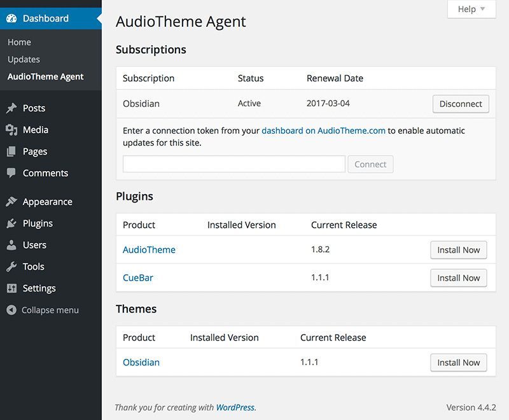
Task: Click Collapse menu text
Action: (50, 310)
